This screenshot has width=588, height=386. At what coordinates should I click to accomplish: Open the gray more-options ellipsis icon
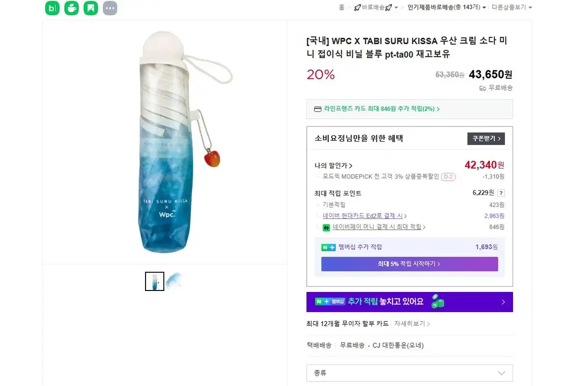tap(110, 8)
